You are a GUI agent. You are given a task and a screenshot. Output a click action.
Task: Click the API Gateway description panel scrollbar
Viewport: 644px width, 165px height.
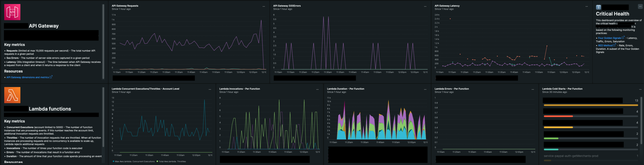103,42
